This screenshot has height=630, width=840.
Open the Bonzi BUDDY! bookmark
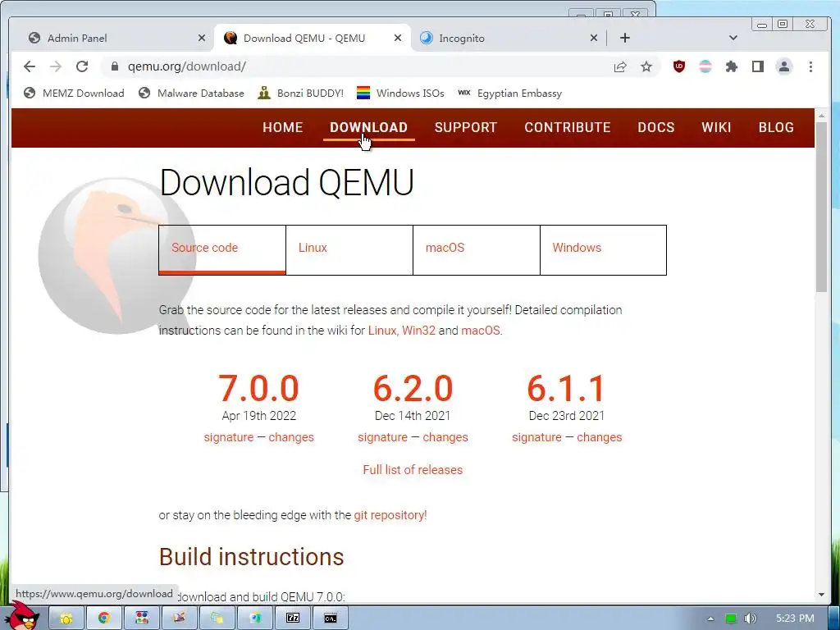click(x=300, y=94)
